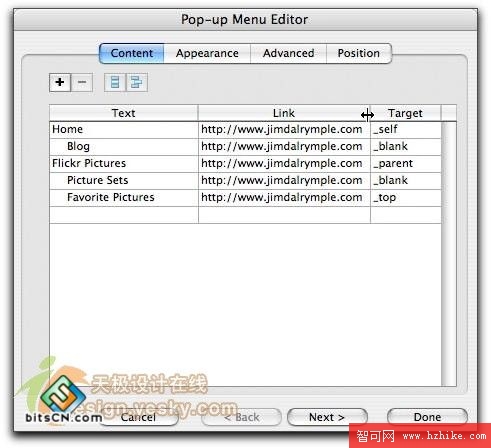Select the Content tab

pos(132,53)
